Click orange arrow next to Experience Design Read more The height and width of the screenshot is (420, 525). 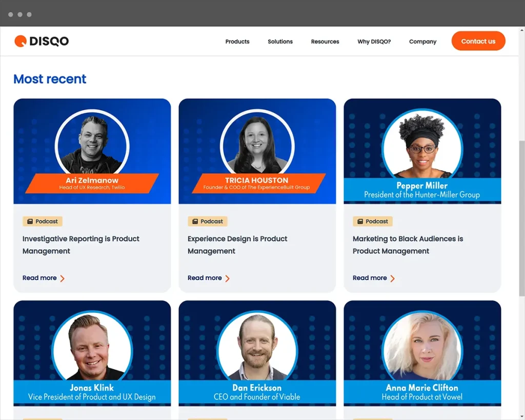(227, 278)
